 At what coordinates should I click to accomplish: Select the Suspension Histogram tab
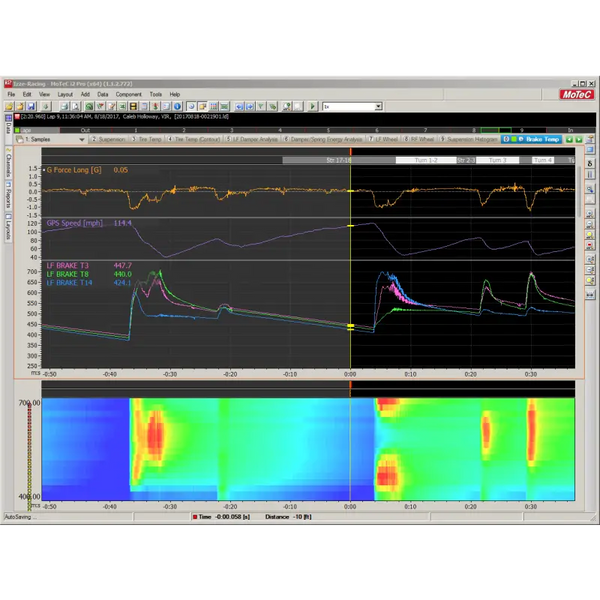(x=466, y=140)
